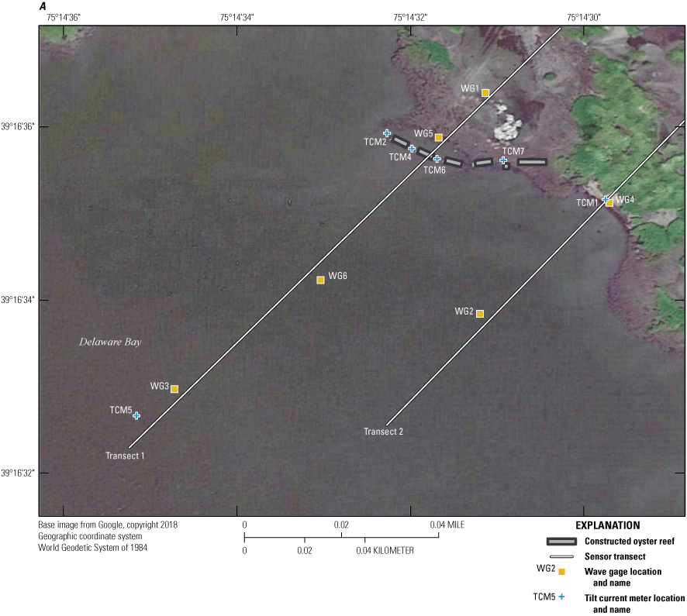
Task: Select the WG6 wave gage marker
Action: click(x=320, y=280)
